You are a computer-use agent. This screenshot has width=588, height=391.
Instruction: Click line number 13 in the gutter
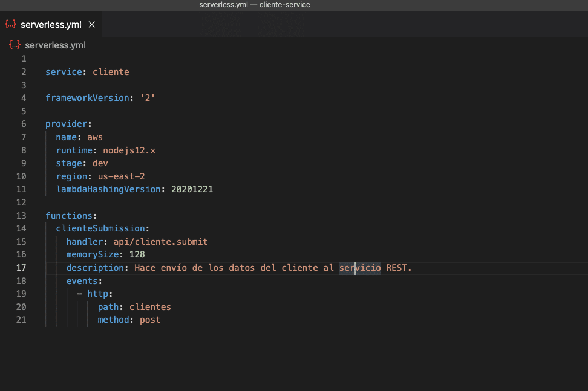21,216
